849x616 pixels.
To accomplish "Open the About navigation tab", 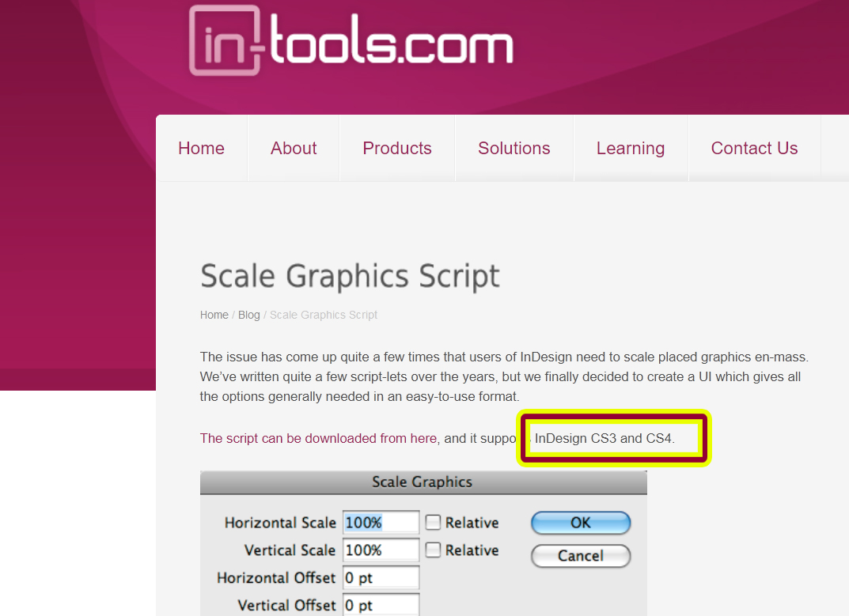I will click(x=294, y=149).
